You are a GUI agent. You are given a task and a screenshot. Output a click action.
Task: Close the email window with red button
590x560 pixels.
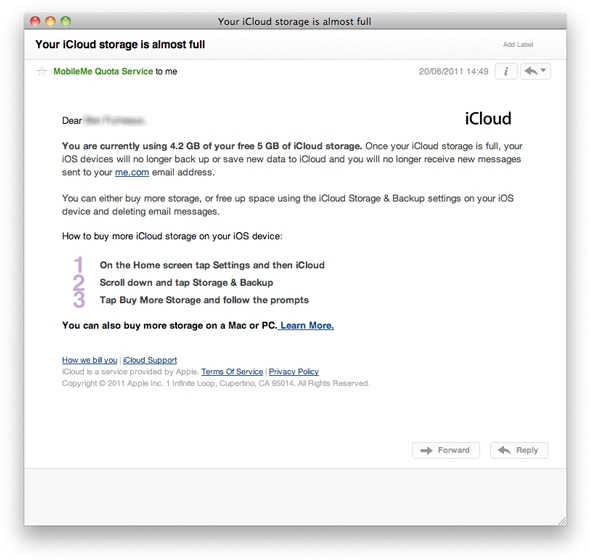point(35,21)
